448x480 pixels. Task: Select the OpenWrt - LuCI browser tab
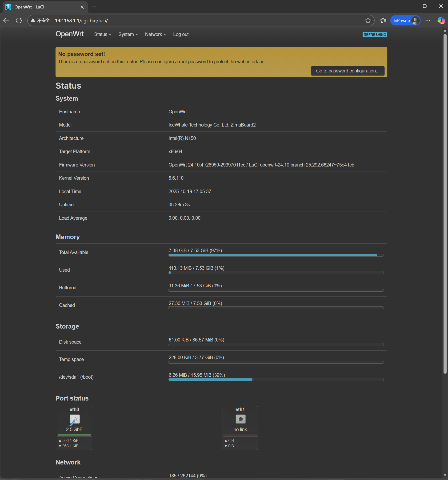[39, 7]
